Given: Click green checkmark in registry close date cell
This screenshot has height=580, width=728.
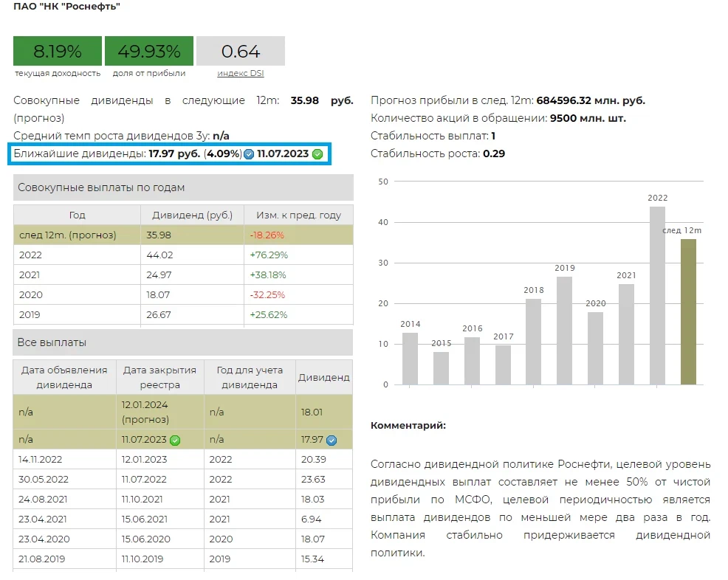Looking at the screenshot, I should click(175, 440).
